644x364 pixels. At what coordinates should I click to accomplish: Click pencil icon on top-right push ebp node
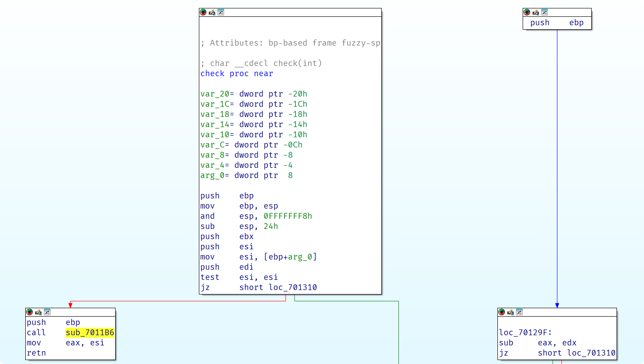[535, 12]
